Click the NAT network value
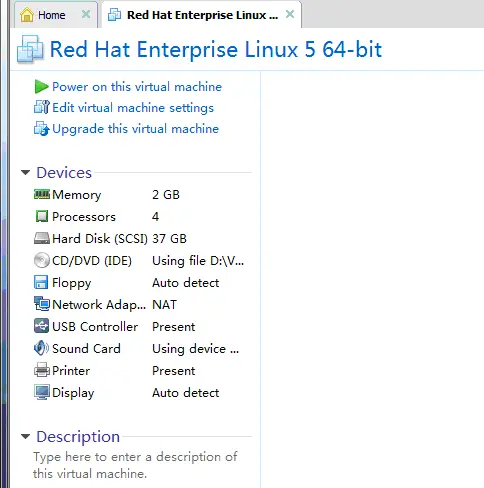484x488 pixels. tap(164, 305)
